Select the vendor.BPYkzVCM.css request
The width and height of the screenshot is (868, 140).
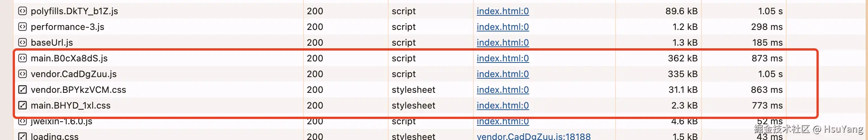(78, 90)
